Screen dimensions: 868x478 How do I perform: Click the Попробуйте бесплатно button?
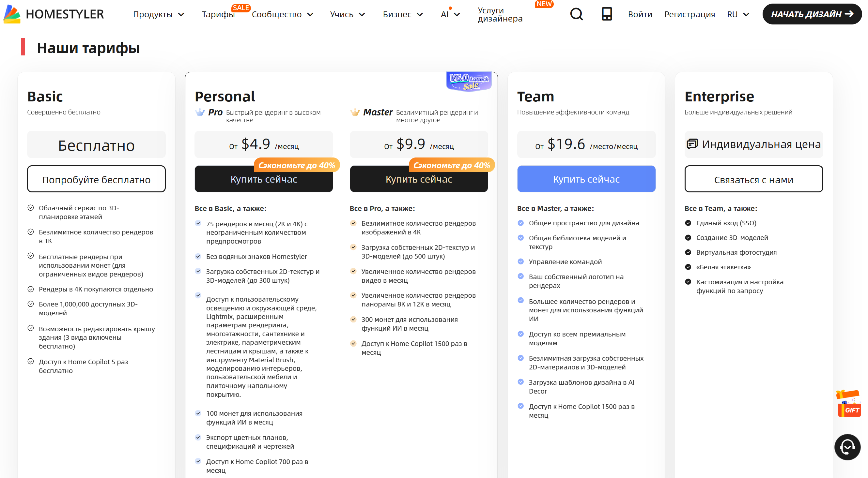tap(96, 179)
